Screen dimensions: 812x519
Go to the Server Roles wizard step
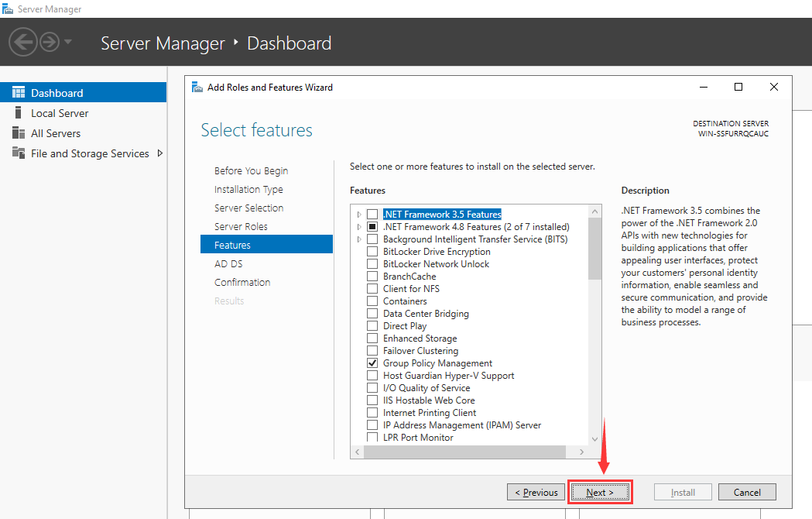241,226
